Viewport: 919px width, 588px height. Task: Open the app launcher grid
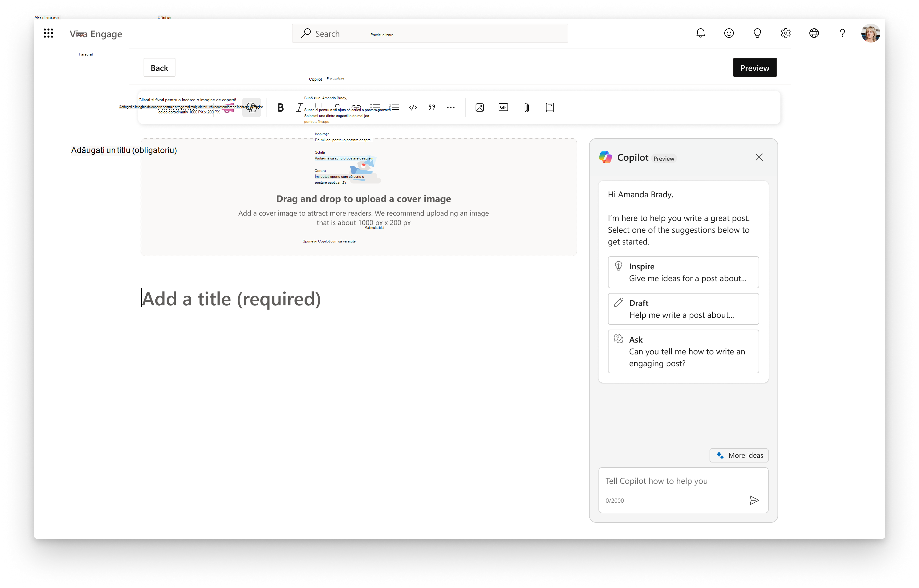[48, 33]
